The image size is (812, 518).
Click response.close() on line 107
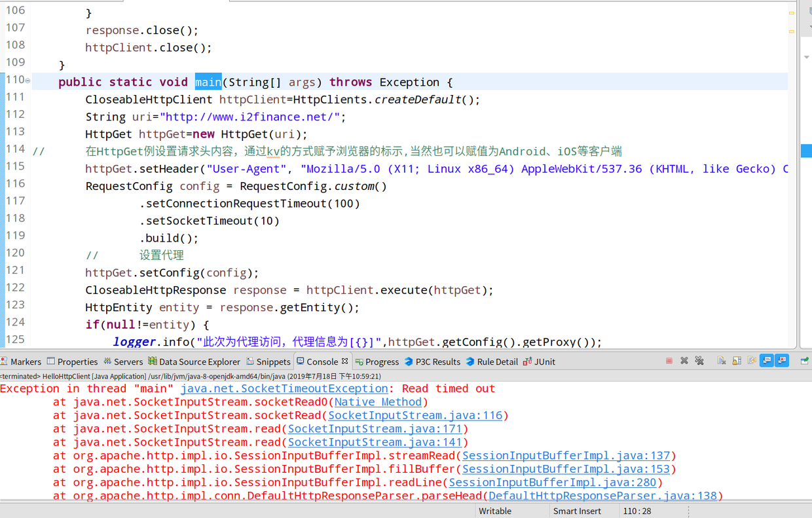click(141, 30)
